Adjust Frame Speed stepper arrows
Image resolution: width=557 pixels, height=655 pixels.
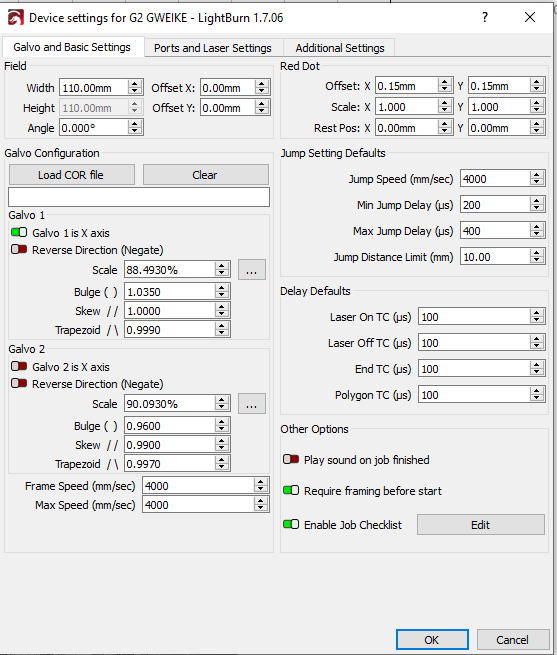tap(261, 485)
